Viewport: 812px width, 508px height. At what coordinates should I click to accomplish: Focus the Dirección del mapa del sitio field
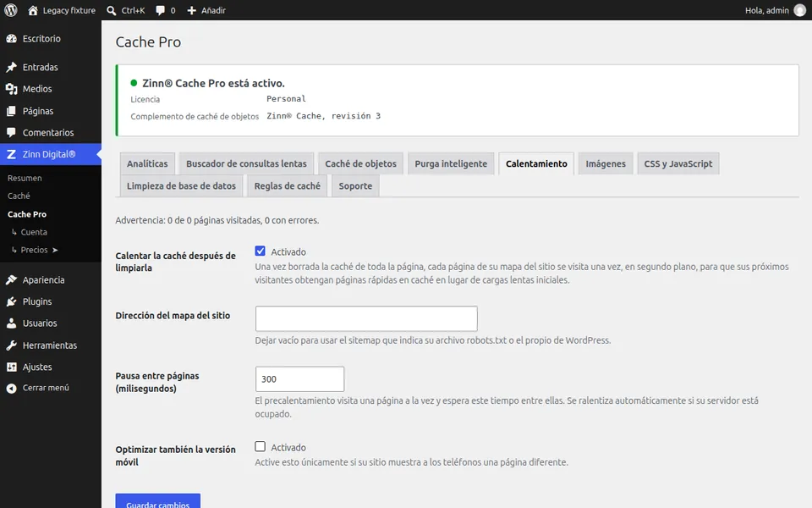(366, 318)
